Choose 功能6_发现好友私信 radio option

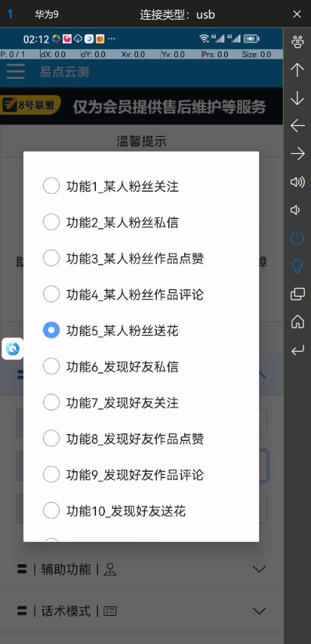[111, 366]
